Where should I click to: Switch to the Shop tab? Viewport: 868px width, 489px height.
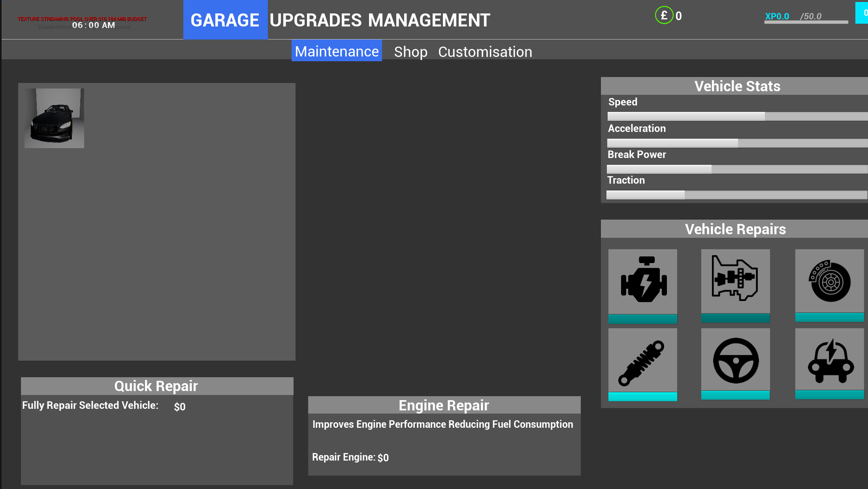410,51
